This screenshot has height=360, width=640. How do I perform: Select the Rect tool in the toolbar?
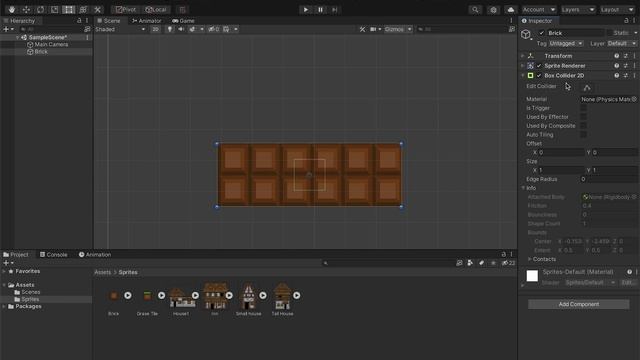click(69, 9)
